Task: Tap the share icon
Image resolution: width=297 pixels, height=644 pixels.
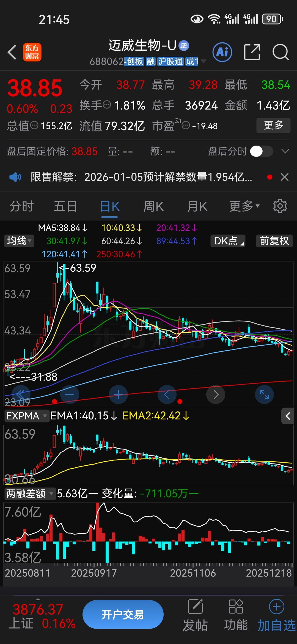Action: tap(252, 52)
